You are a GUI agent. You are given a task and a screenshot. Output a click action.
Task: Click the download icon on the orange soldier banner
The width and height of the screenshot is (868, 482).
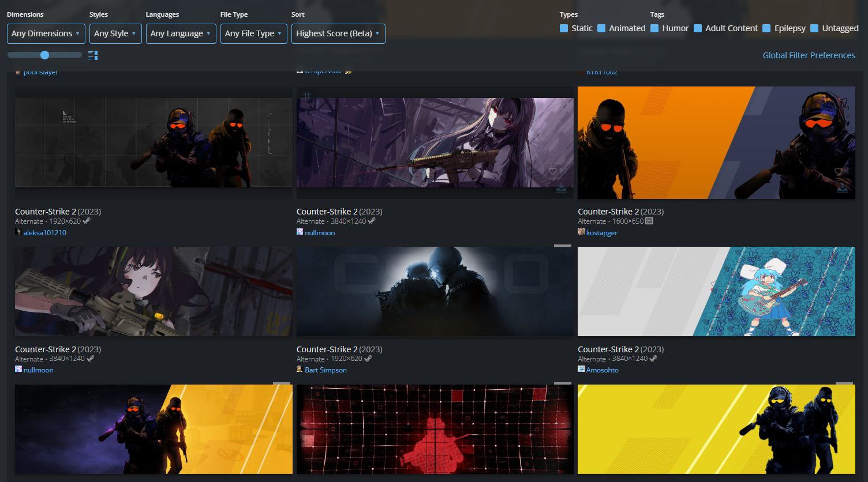click(x=843, y=189)
